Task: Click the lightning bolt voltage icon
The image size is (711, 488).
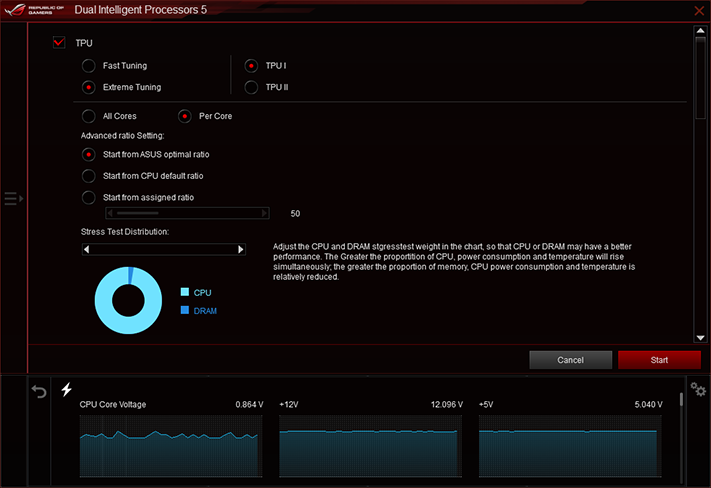Action: [x=67, y=389]
